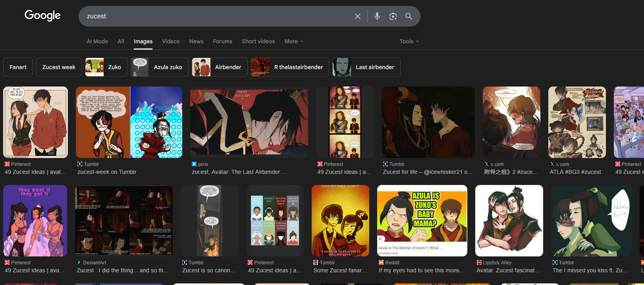Click the Reddit favicon icon

click(381, 262)
